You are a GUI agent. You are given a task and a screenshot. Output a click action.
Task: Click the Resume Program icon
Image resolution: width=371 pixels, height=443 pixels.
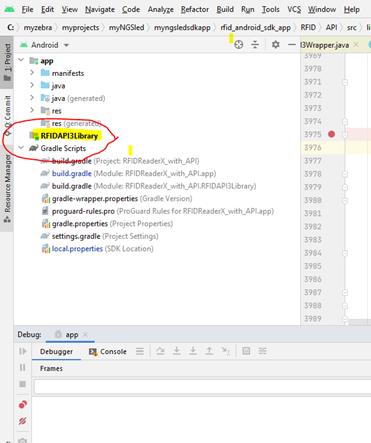coord(23,351)
